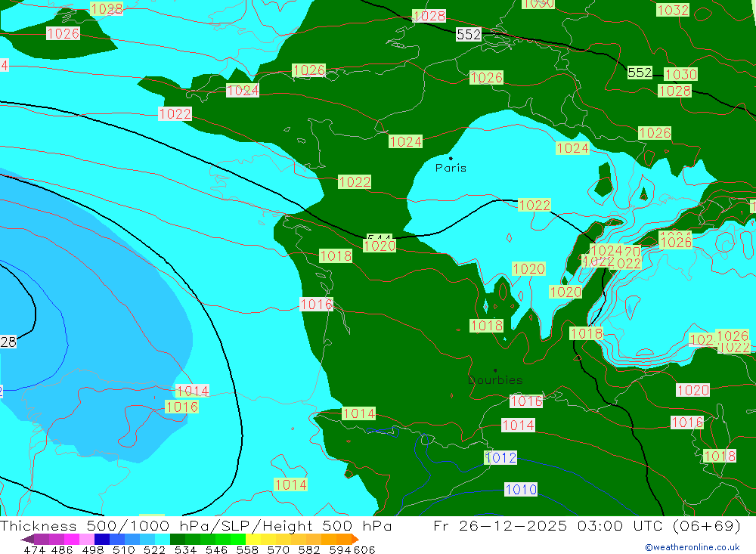Pick the dark blue legend swatch
This screenshot has width=756, height=554.
tap(102, 539)
